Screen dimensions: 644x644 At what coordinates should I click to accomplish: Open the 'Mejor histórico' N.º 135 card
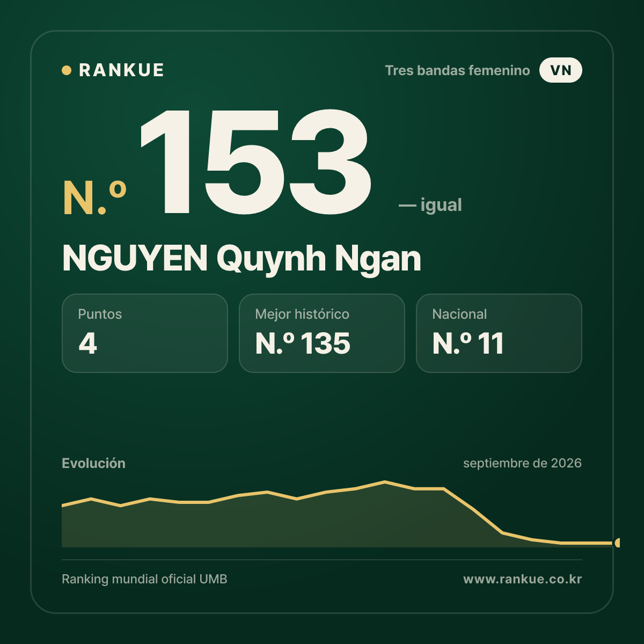coord(322,333)
